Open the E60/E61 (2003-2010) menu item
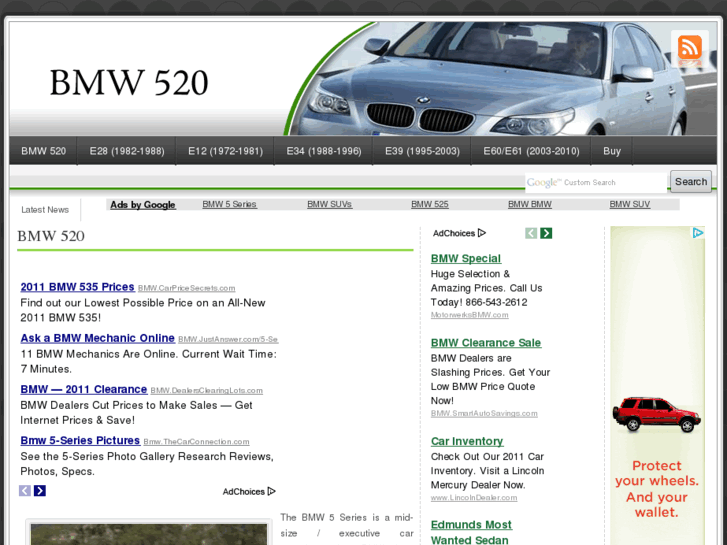The image size is (727, 545). 531,151
